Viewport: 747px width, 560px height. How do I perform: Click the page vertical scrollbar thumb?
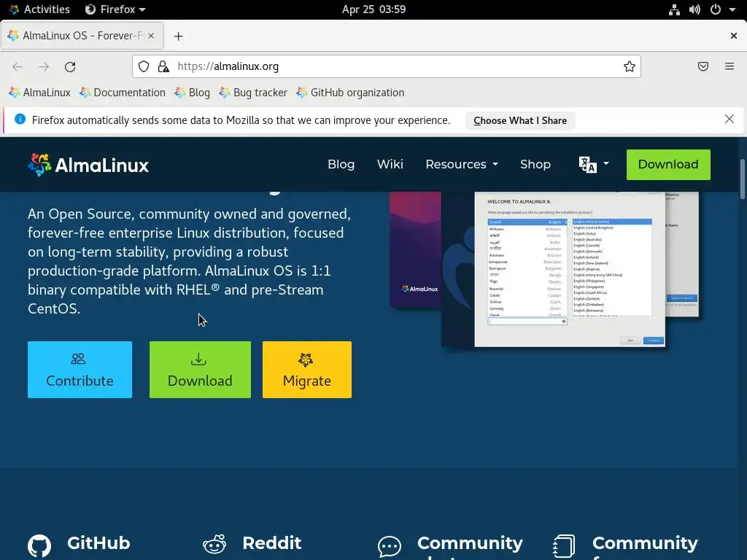click(742, 179)
